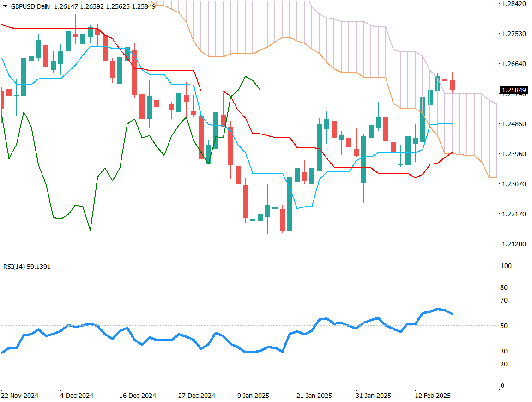Viewport: 532px width, 402px height.
Task: Click the triangle arrow before GBPUSD,Daily
Action: [x=5, y=6]
